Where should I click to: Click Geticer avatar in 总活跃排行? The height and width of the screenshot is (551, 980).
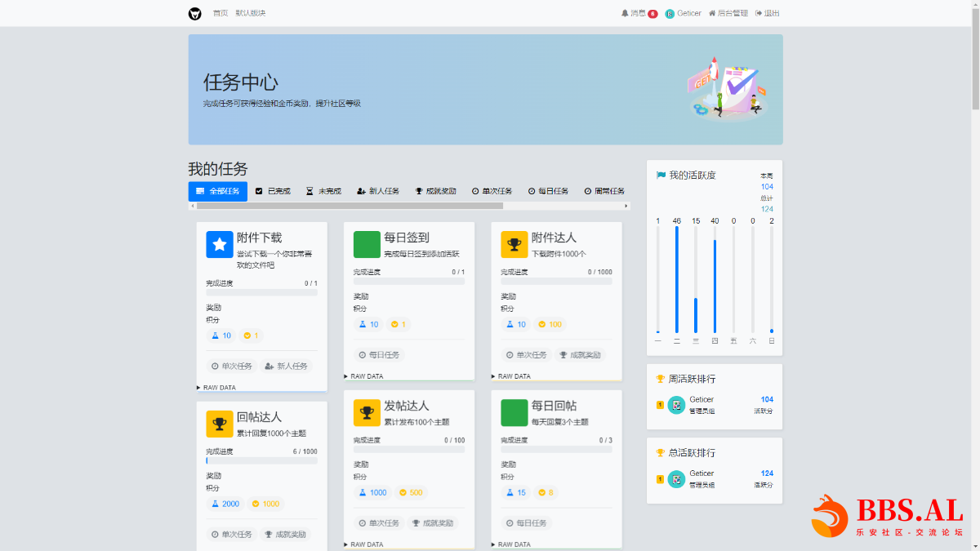[x=676, y=478]
